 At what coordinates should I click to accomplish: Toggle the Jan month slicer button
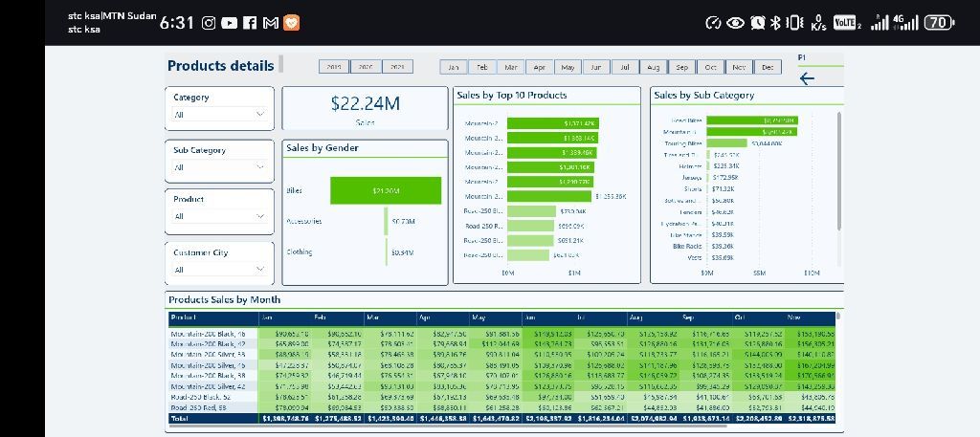tap(454, 67)
